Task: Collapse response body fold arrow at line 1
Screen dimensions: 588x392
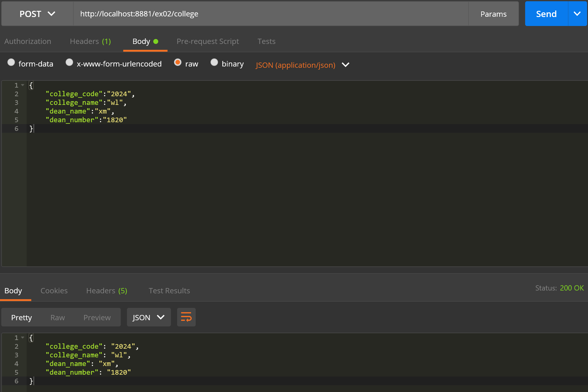Action: [x=23, y=338]
